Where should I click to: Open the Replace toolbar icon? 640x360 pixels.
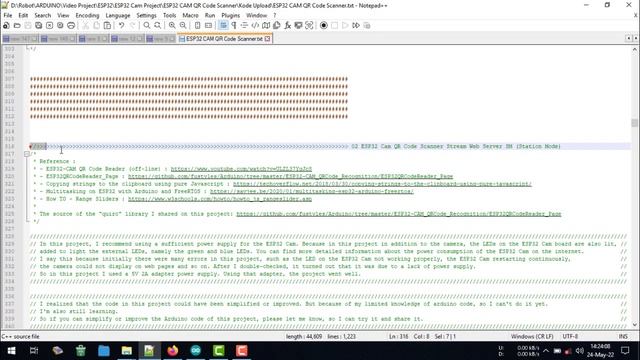157,25
